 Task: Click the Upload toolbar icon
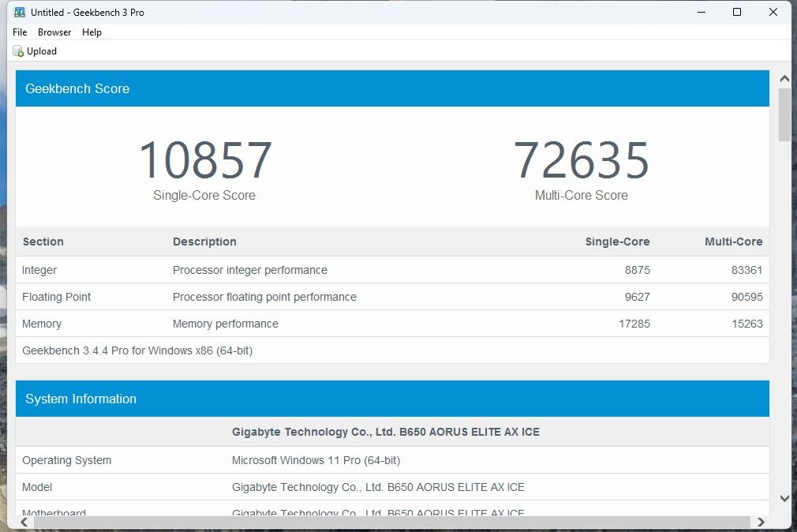click(18, 51)
